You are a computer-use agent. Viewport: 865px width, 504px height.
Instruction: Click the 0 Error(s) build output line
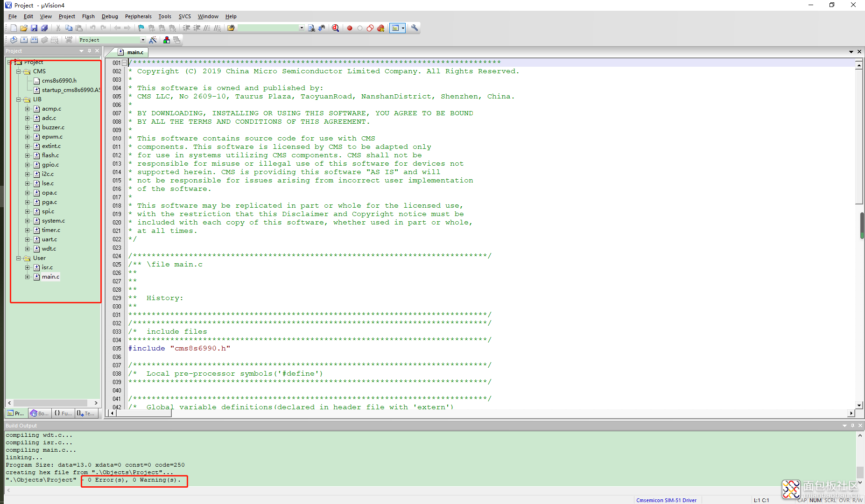click(93, 480)
